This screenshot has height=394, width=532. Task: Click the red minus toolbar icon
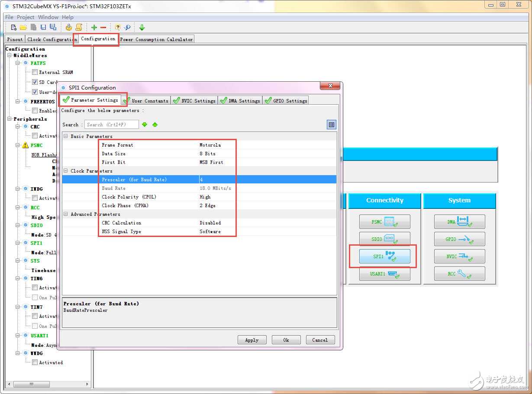(x=103, y=28)
